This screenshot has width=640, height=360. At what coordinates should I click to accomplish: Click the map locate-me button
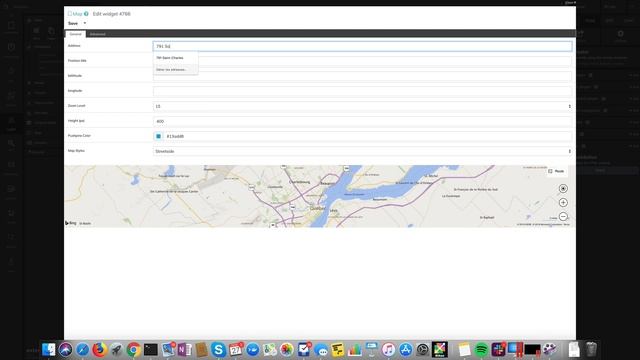coord(563,189)
